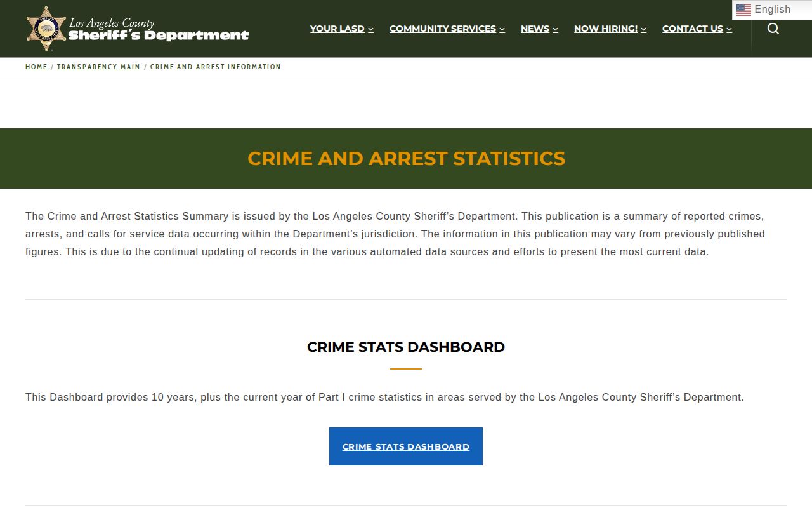Click the CRIME STATS DASHBOARD section heading
The width and height of the screenshot is (812, 508).
coord(406,347)
